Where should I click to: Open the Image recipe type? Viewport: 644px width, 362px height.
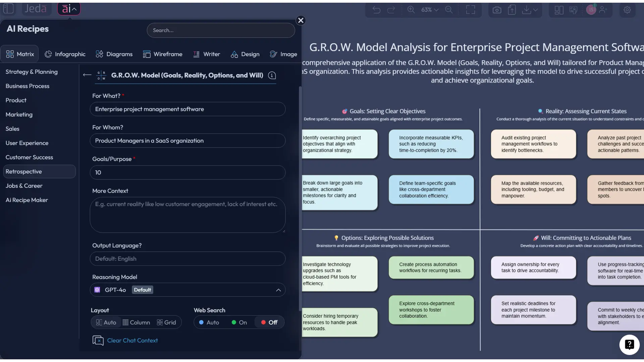click(x=283, y=54)
